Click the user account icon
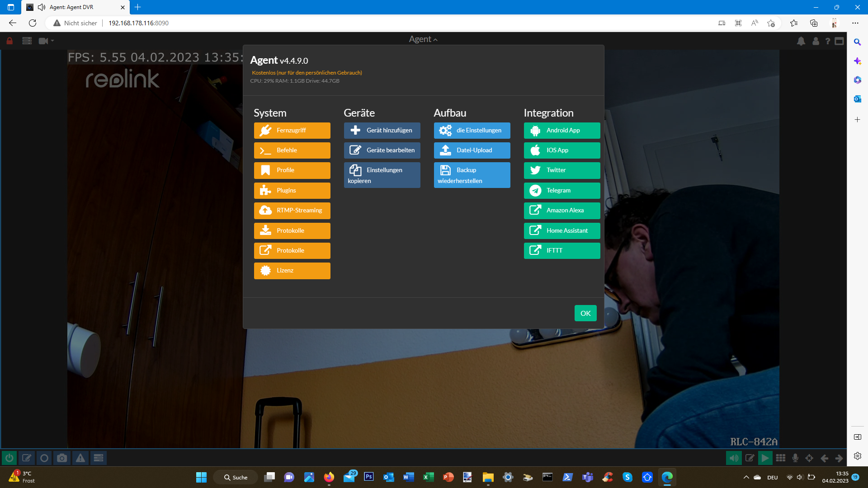 pyautogui.click(x=816, y=41)
